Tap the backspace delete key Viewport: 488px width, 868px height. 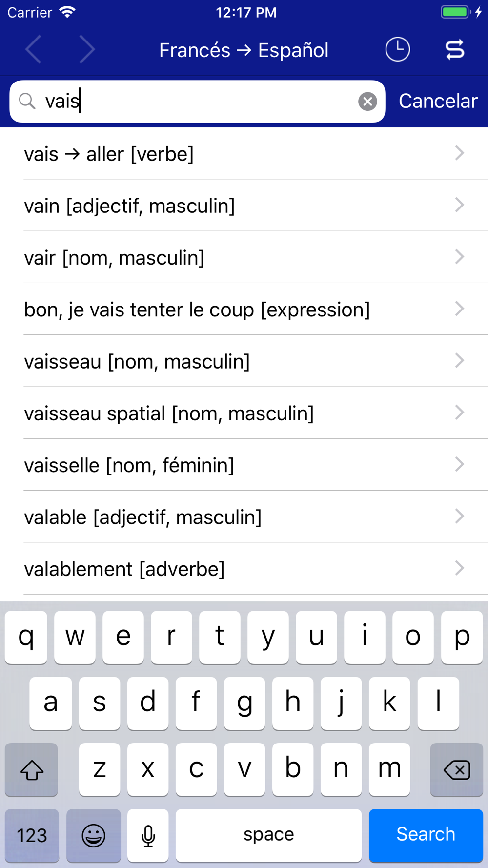pyautogui.click(x=457, y=770)
